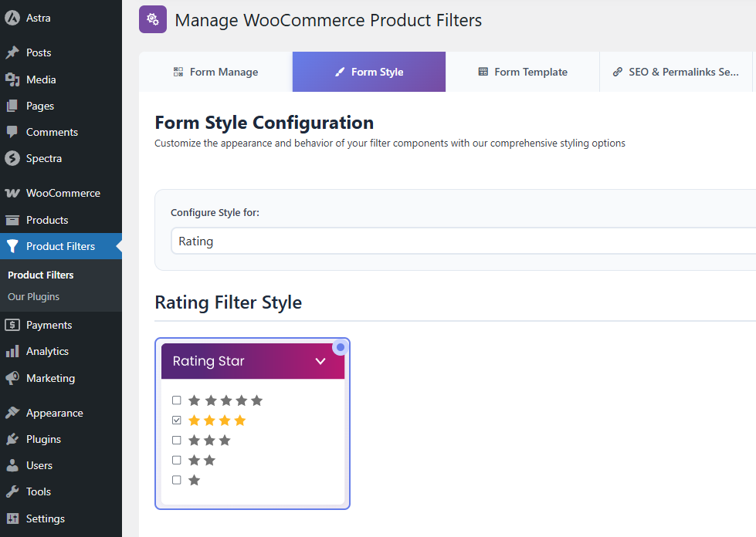This screenshot has width=756, height=537.
Task: Check the one-star rating checkbox
Action: point(177,480)
